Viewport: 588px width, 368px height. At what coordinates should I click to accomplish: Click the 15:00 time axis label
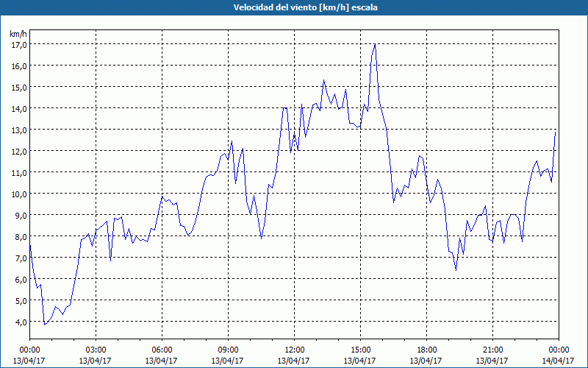point(360,350)
